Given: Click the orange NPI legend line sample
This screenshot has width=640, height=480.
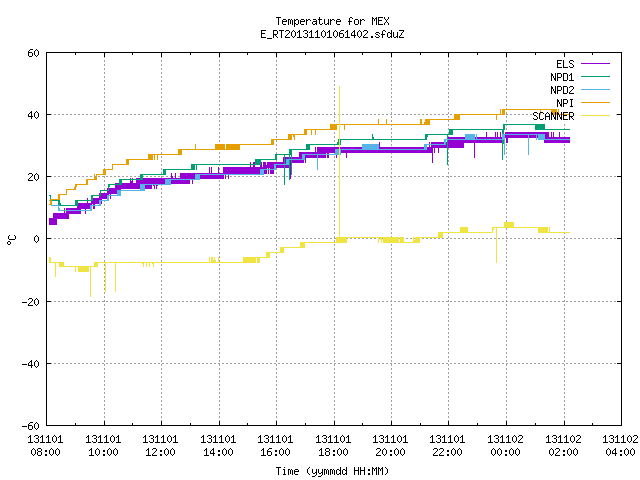Looking at the screenshot, I should [x=595, y=103].
